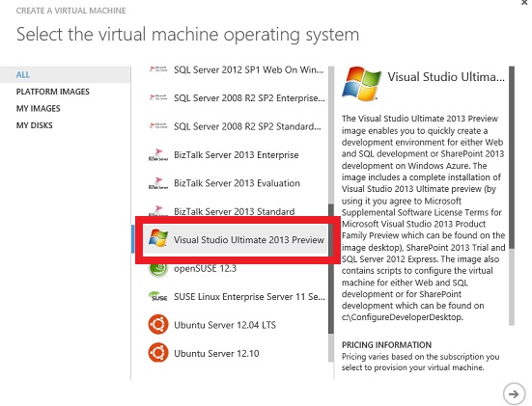Click the openSUSE 12.3 icon

coord(158,269)
